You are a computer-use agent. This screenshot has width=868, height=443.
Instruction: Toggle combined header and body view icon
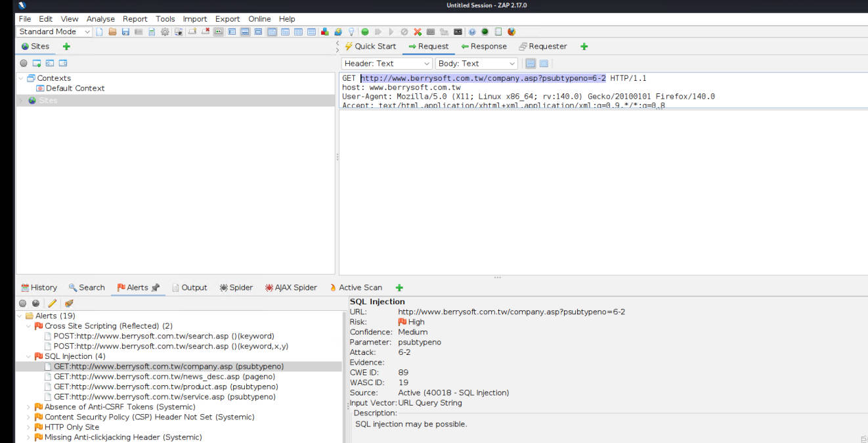544,64
